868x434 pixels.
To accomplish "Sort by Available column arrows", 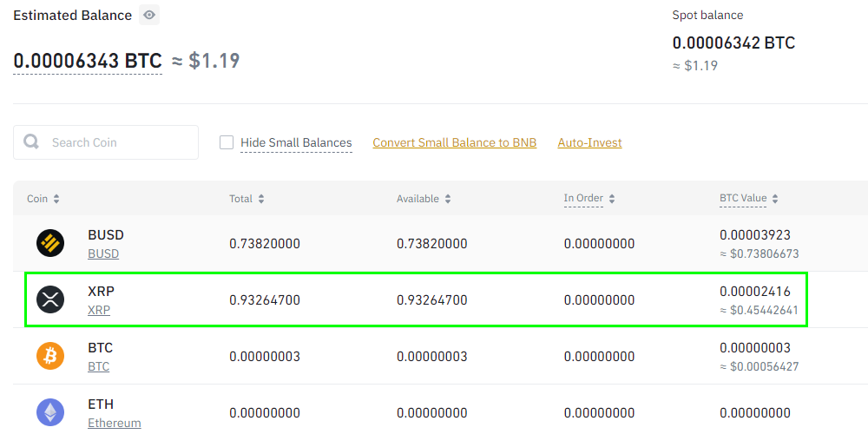I will (x=448, y=199).
